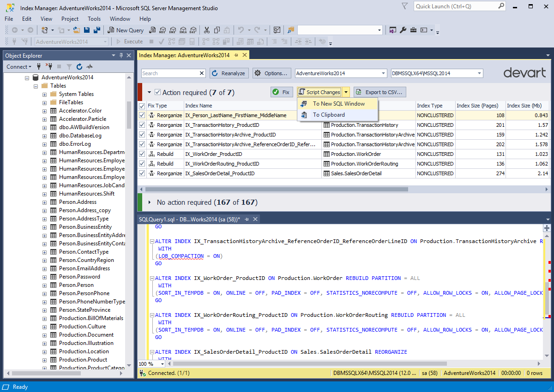Click the clear X in Search box
Image resolution: width=554 pixels, height=392 pixels.
(202, 73)
